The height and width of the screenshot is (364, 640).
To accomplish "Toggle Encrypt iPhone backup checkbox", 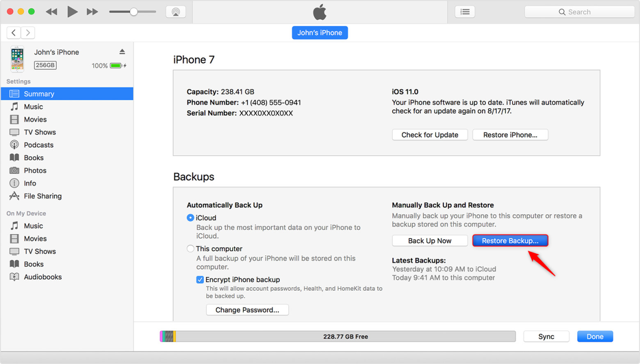I will point(200,280).
